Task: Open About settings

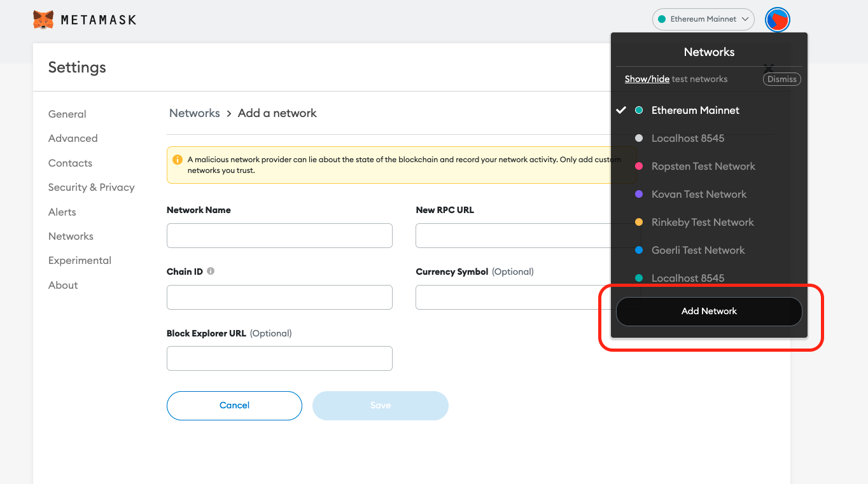Action: pos(63,286)
